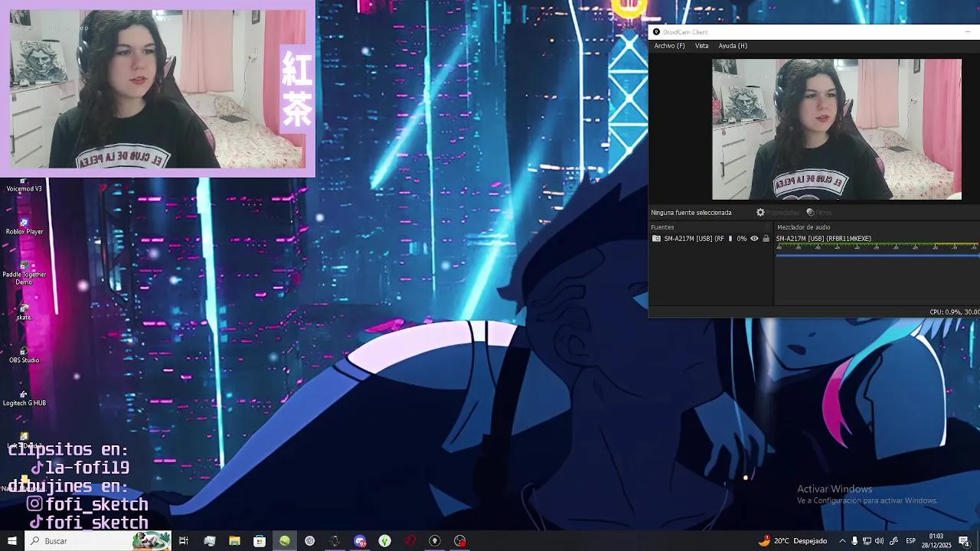This screenshot has height=551, width=980.
Task: Open the OBS Studio desktop shortcut
Action: (x=24, y=355)
